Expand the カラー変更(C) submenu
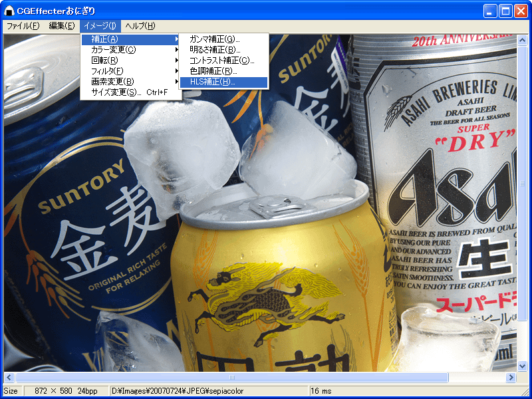Viewport: 532px width, 399px height. pos(131,50)
